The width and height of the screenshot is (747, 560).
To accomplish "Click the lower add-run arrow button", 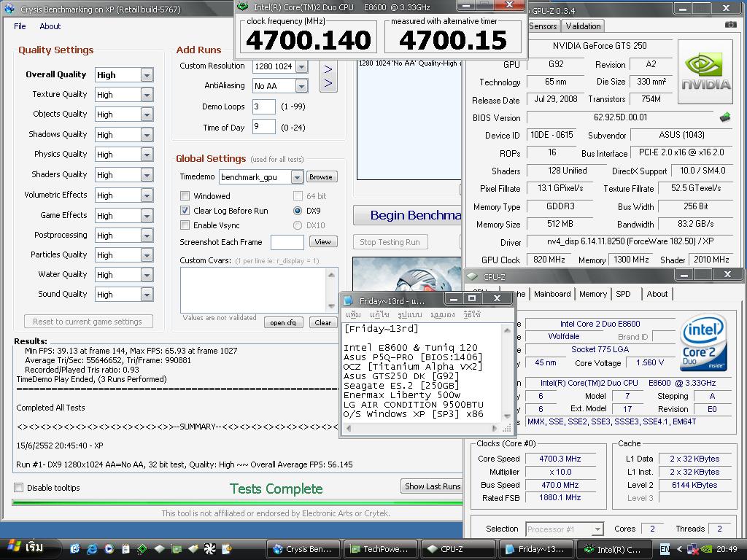I will (328, 85).
